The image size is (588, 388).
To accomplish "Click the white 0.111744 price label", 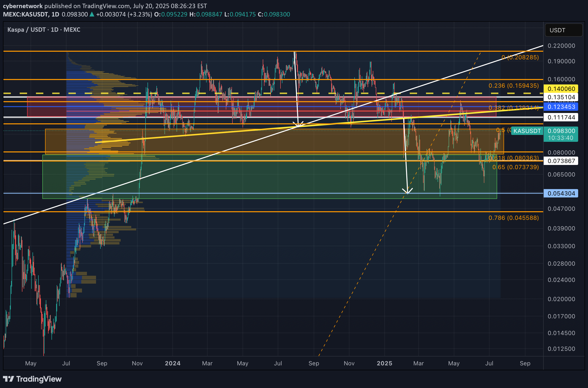I will [x=561, y=117].
